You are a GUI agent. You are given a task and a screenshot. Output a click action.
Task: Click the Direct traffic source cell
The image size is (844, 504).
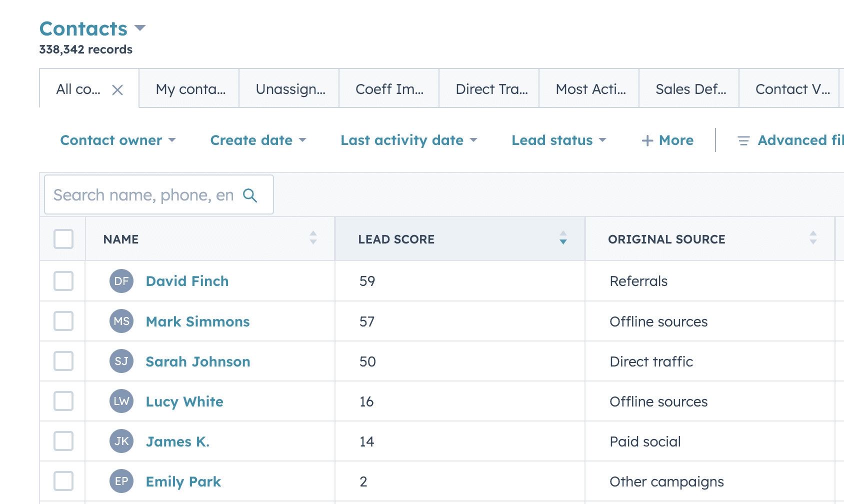pos(651,361)
